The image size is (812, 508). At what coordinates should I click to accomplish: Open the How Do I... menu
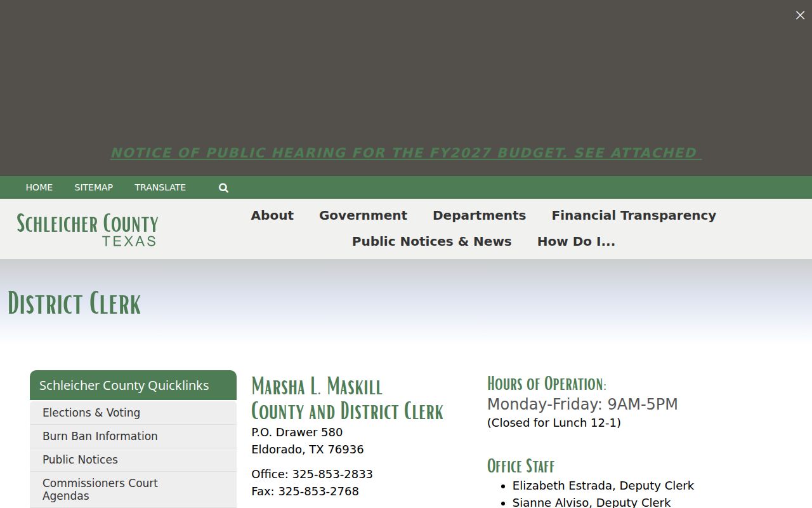click(x=576, y=241)
